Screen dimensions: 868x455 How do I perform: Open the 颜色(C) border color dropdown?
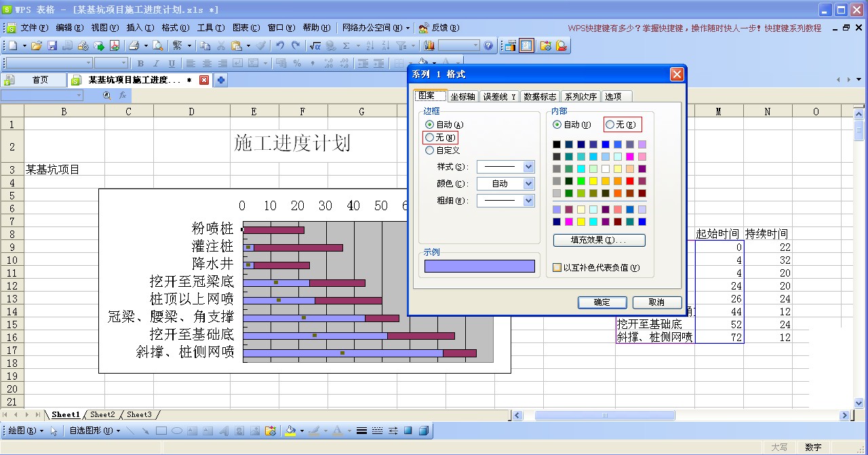click(x=528, y=184)
